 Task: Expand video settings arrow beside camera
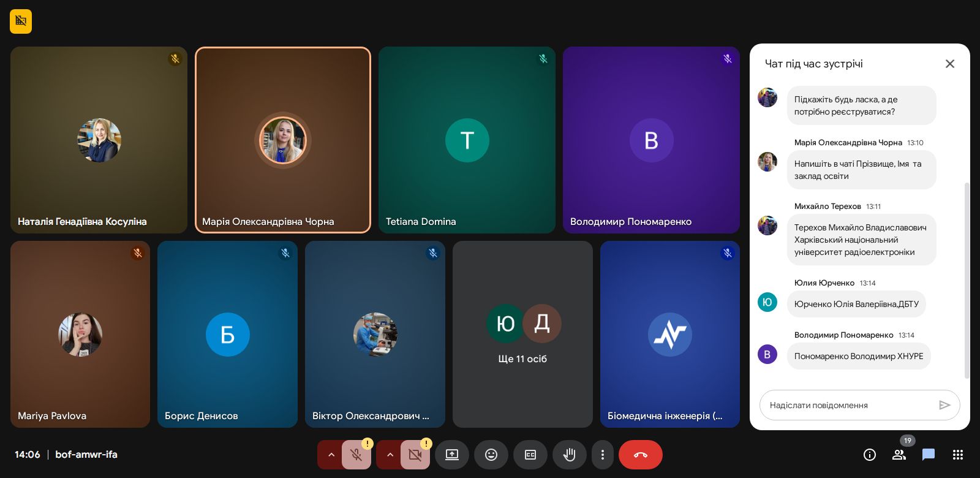pos(390,455)
